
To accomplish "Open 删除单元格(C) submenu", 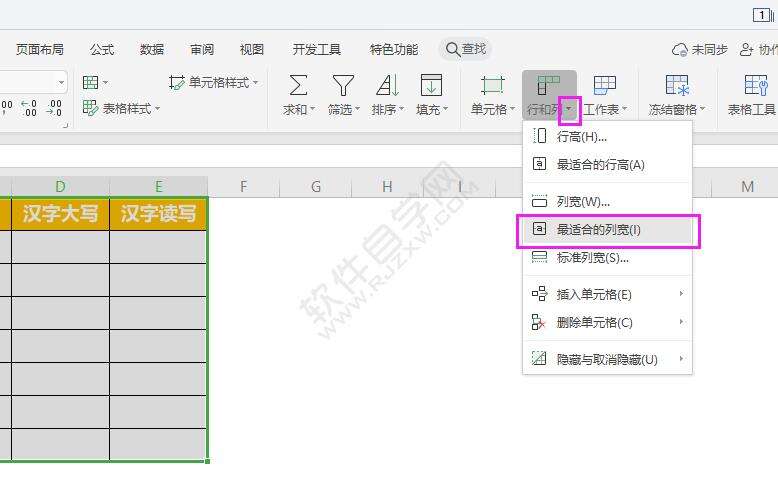I will click(x=607, y=322).
